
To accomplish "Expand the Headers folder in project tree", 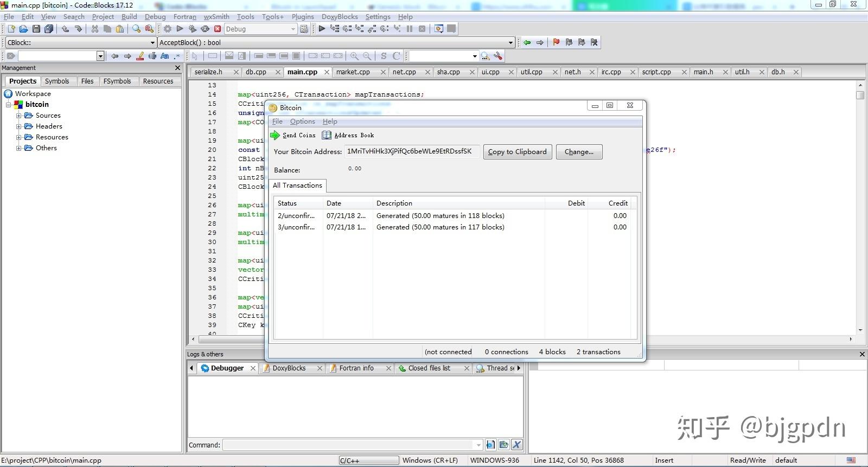I will pos(18,126).
